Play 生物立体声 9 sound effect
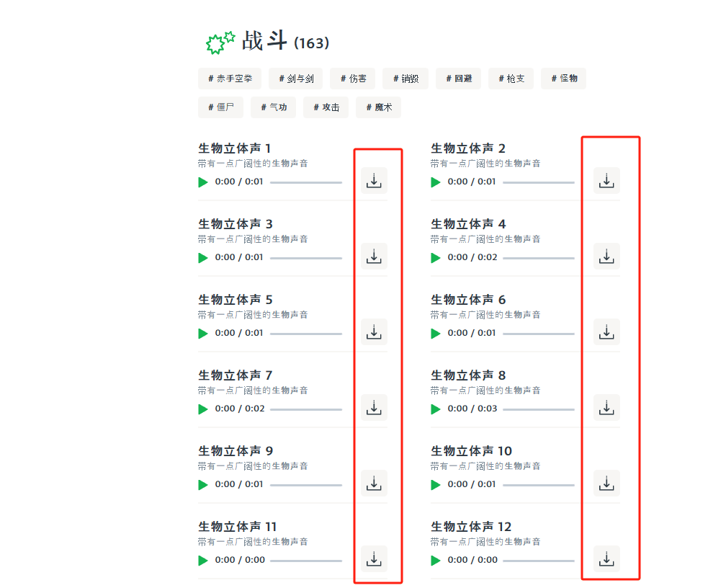The width and height of the screenshot is (708, 588). click(x=203, y=485)
